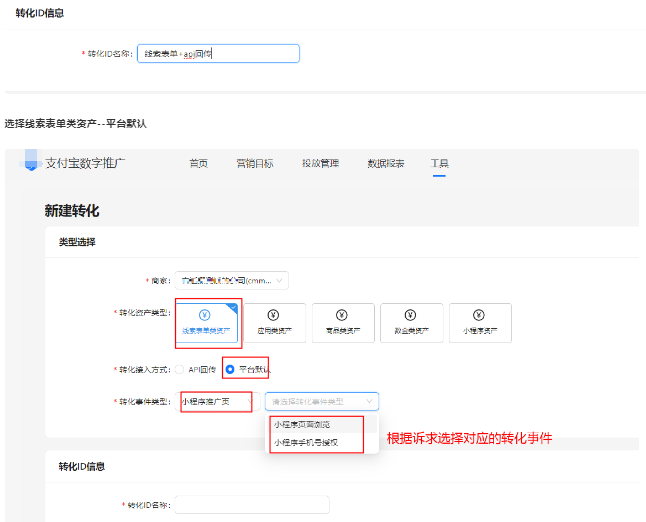Select the 线索表单类资产 asset card

pyautogui.click(x=206, y=323)
